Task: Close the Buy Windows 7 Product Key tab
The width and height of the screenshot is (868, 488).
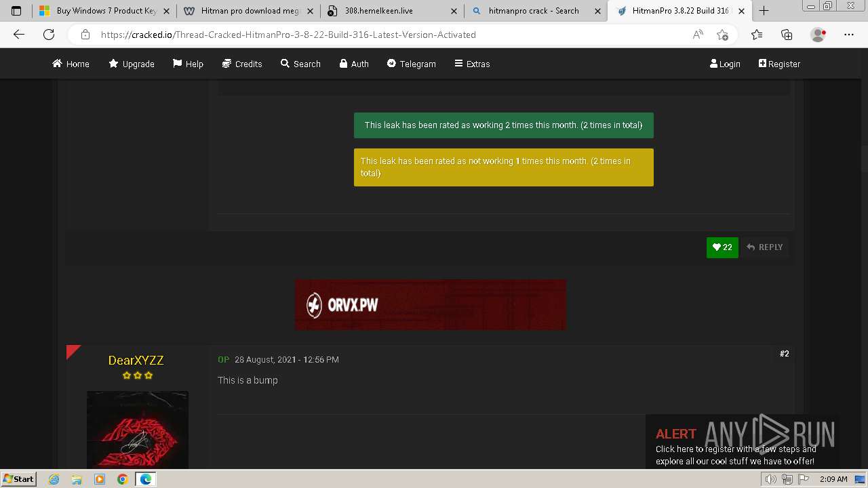Action: pos(166,11)
